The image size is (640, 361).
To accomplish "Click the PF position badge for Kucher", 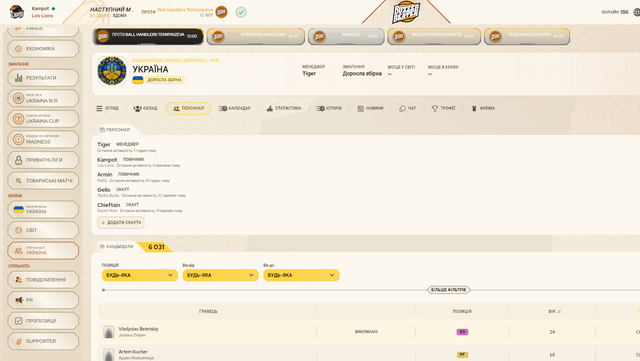I will [x=462, y=355].
